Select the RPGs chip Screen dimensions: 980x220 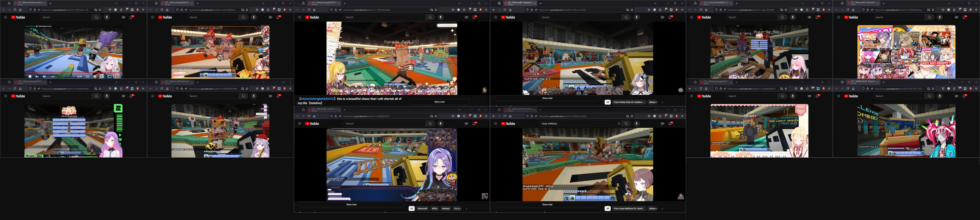pos(435,209)
